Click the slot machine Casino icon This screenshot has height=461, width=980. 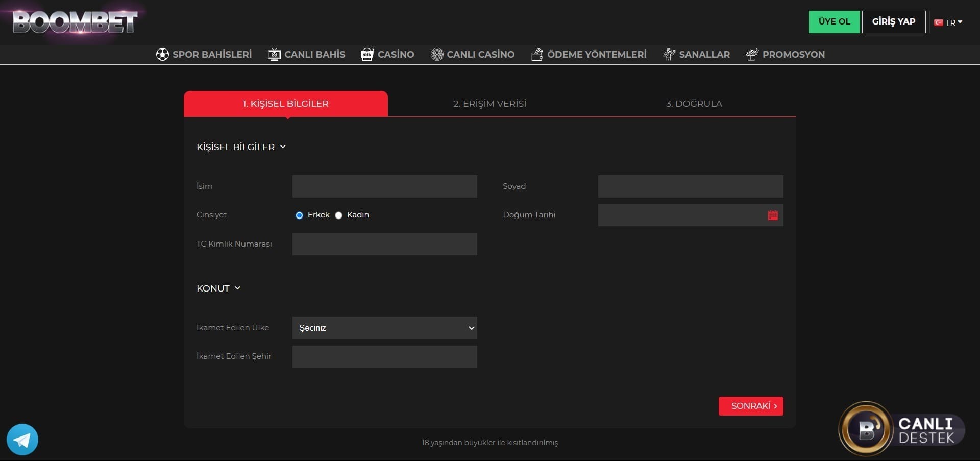pos(367,55)
